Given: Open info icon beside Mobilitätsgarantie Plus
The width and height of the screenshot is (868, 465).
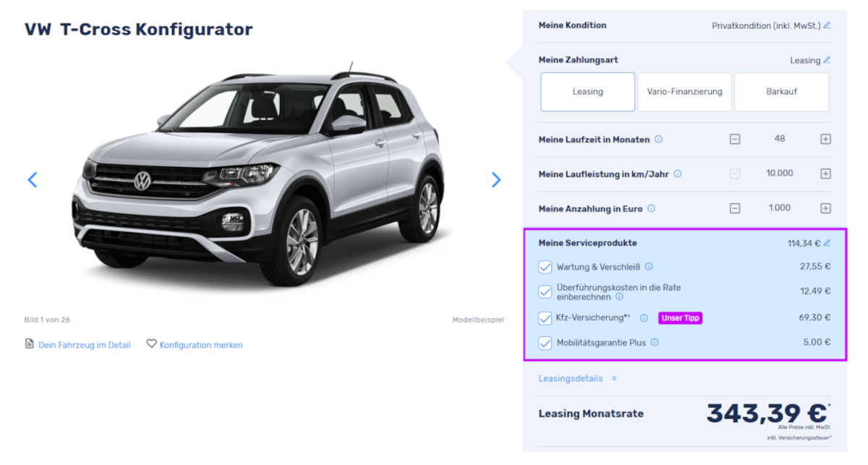Looking at the screenshot, I should pos(655,343).
